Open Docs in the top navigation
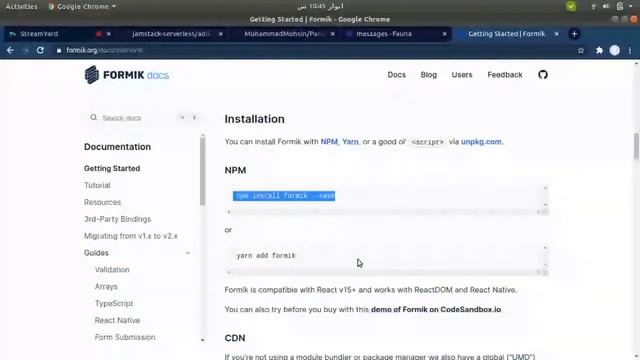The width and height of the screenshot is (640, 360). pyautogui.click(x=396, y=75)
